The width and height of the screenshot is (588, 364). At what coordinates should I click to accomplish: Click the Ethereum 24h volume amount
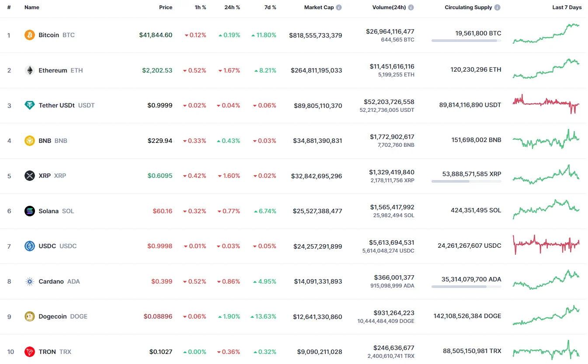click(x=392, y=66)
